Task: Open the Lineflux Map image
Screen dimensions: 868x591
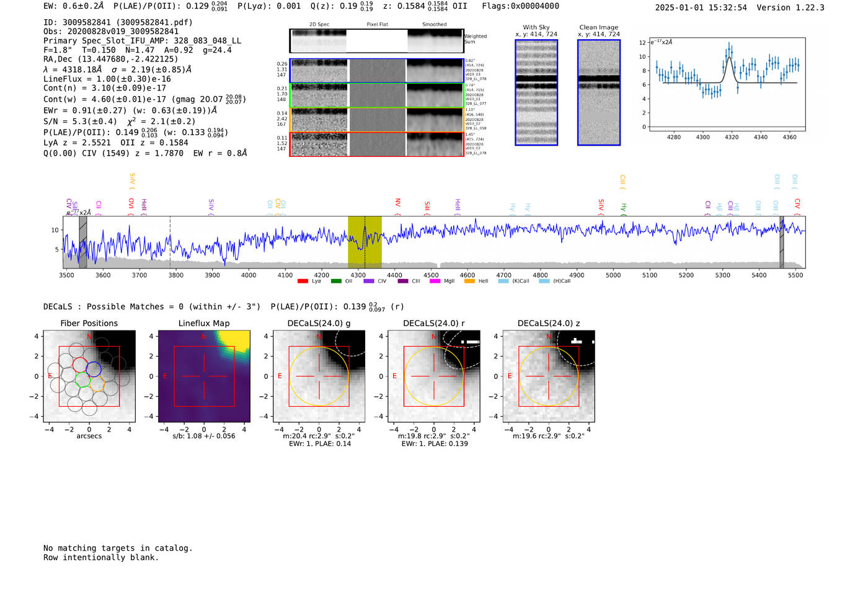Action: [204, 376]
